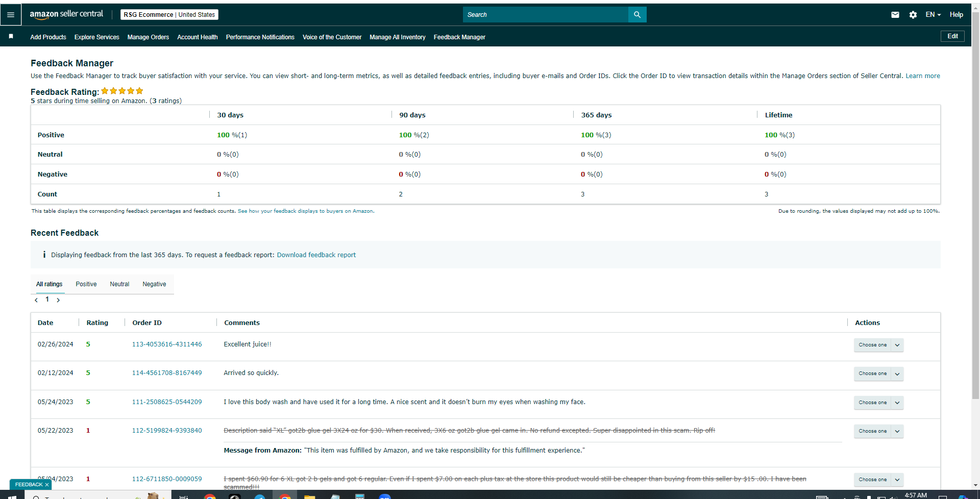Open Manage Orders menu item
Image resolution: width=980 pixels, height=499 pixels.
148,37
